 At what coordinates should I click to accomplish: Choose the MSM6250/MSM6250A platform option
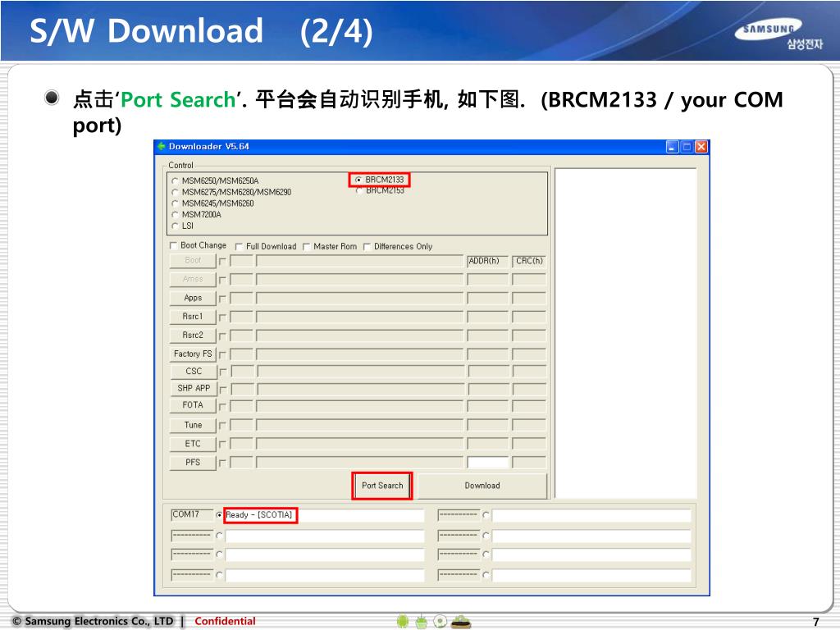[175, 181]
